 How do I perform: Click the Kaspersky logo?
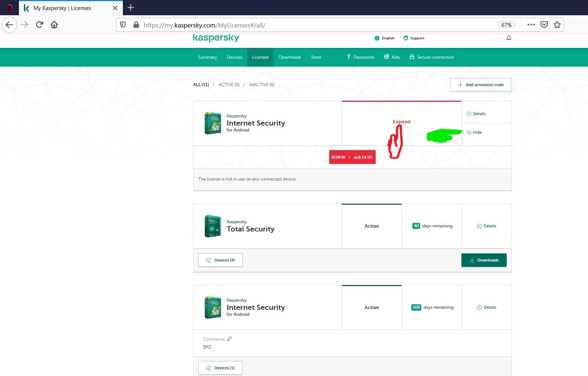coord(216,38)
